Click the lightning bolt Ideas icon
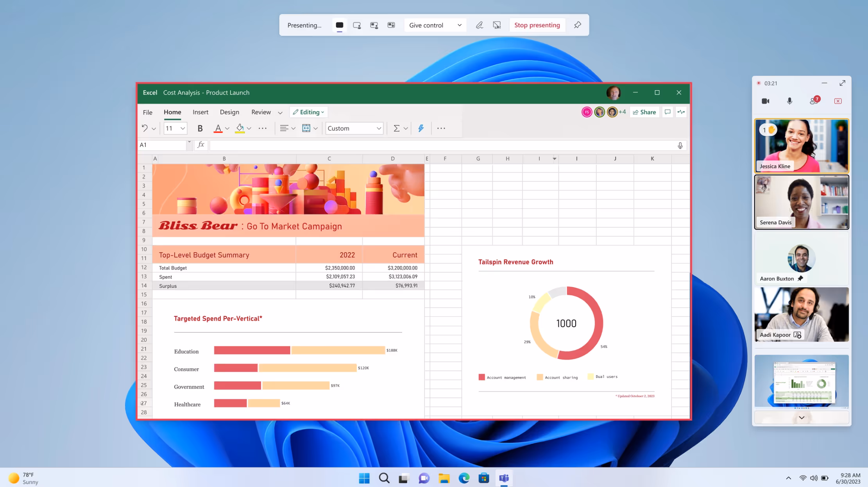Image resolution: width=868 pixels, height=487 pixels. pos(421,128)
